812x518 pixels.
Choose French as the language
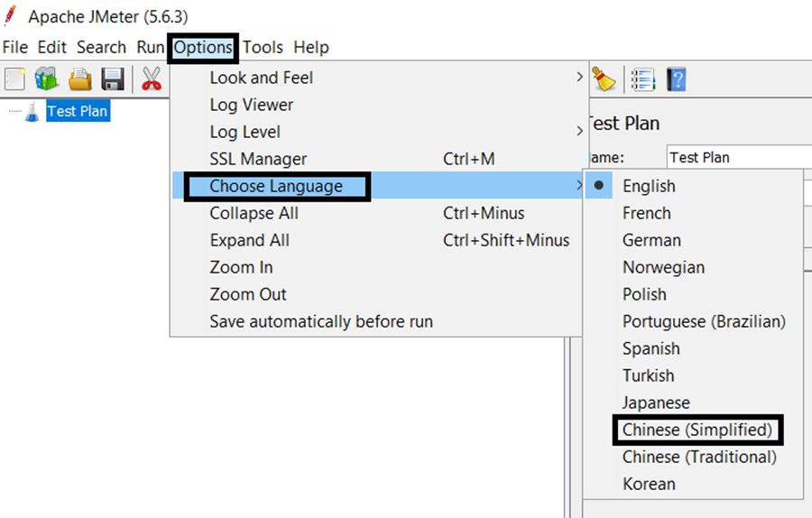(646, 213)
